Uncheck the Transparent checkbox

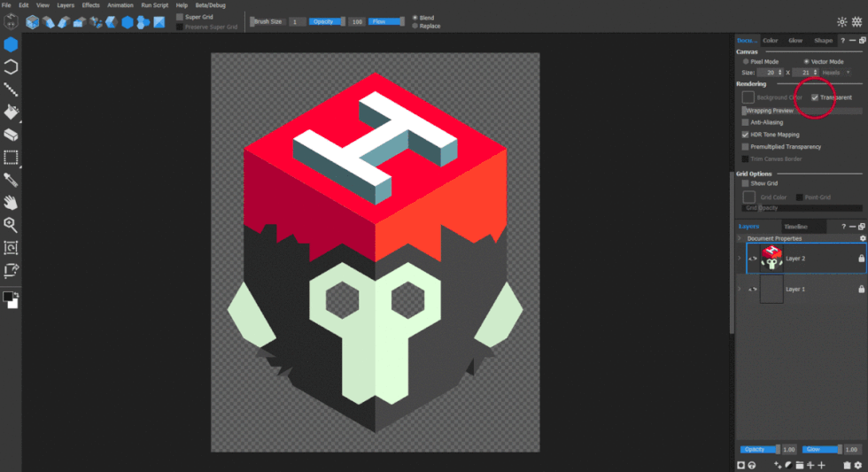[x=815, y=97]
